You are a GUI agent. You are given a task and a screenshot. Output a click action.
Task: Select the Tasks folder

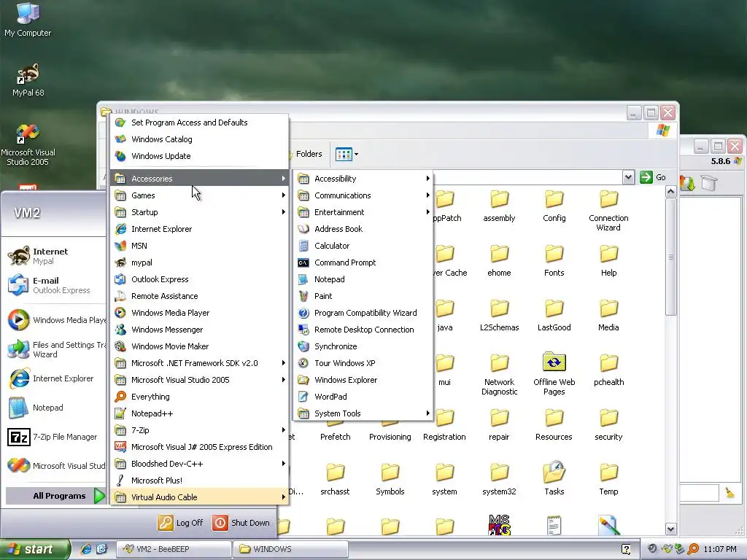(x=554, y=479)
